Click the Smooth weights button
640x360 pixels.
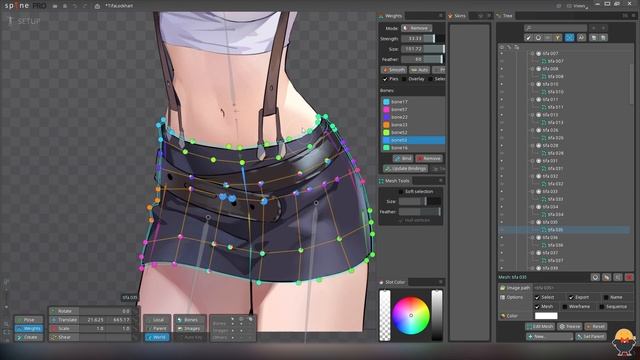[x=394, y=70]
